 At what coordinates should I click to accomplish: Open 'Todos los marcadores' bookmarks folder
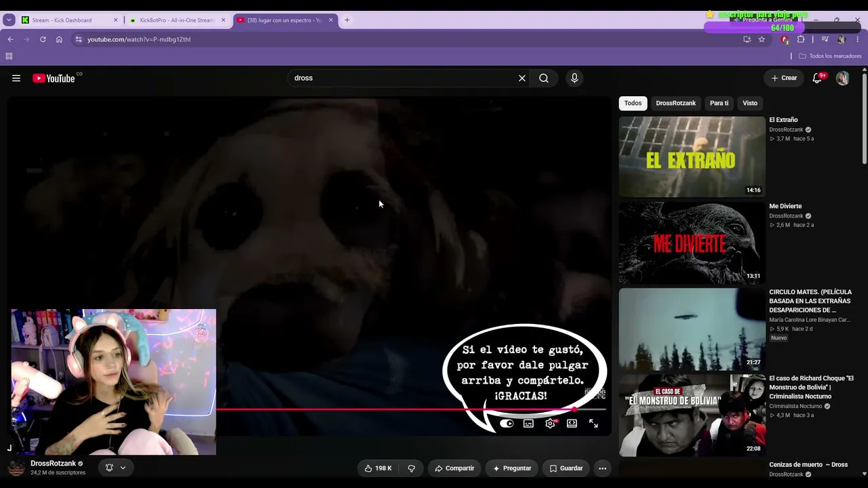point(830,56)
